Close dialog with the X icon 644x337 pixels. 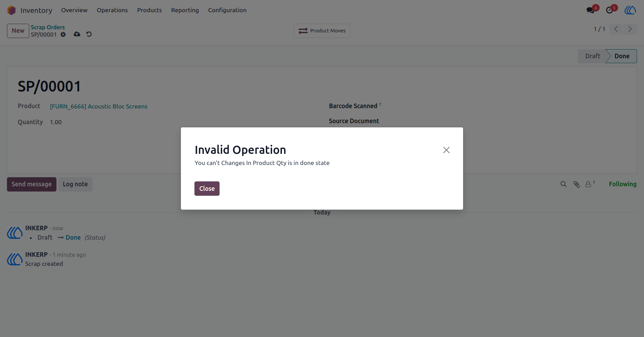point(446,150)
